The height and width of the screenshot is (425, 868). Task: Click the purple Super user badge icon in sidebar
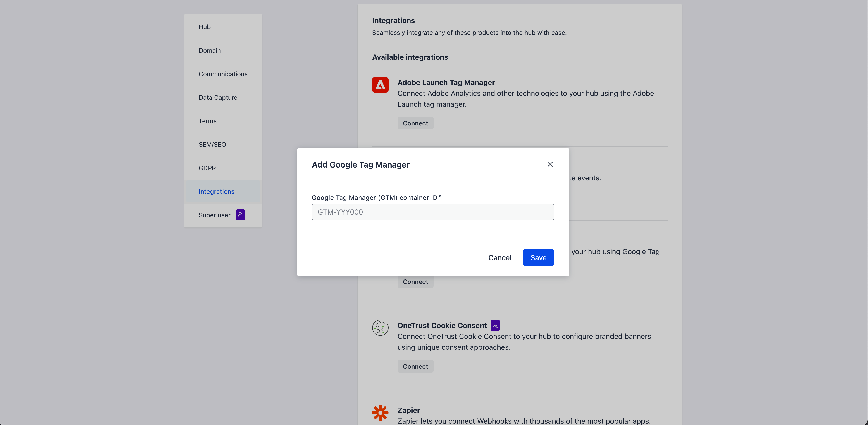pyautogui.click(x=240, y=215)
